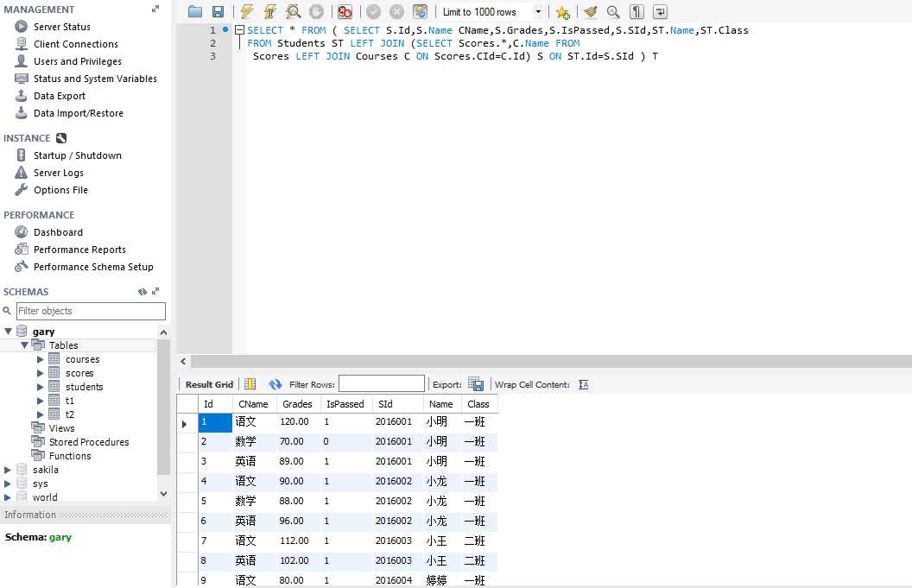Expand the t1 table
Image resolution: width=912 pixels, height=588 pixels.
[40, 401]
